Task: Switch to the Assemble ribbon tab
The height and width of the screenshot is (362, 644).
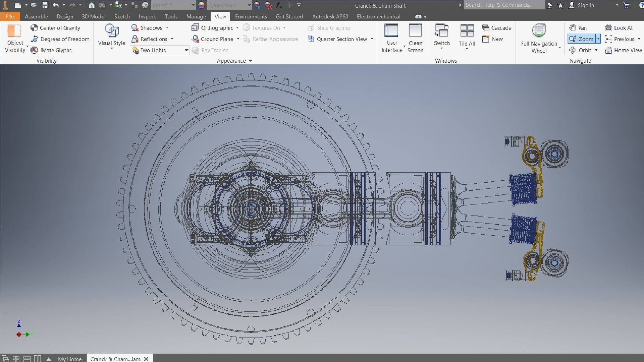Action: (36, 16)
